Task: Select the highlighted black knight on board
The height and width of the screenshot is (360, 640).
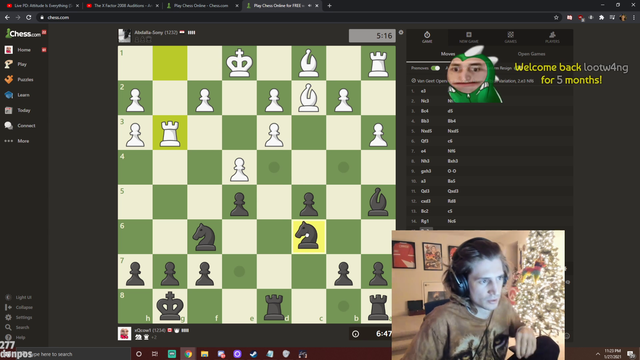Action: point(309,237)
